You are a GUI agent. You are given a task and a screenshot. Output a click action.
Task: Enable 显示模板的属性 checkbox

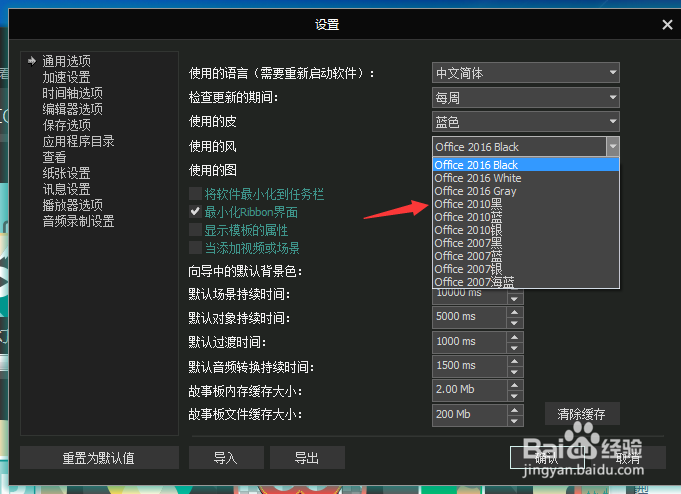tap(195, 230)
